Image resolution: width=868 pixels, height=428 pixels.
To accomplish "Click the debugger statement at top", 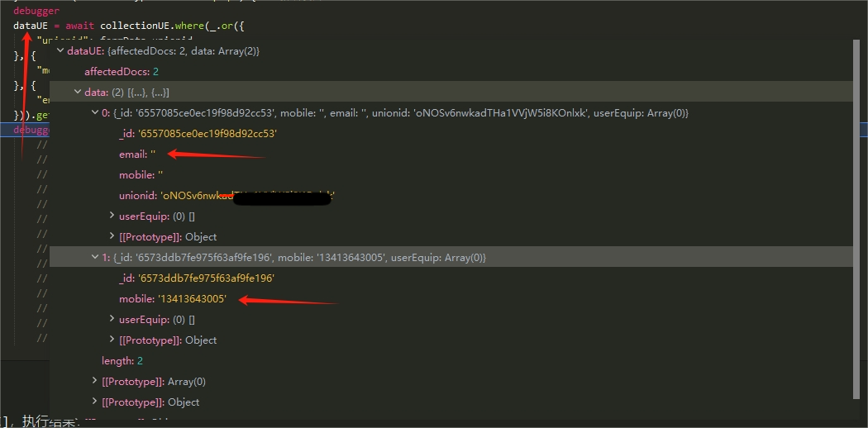I will click(36, 11).
